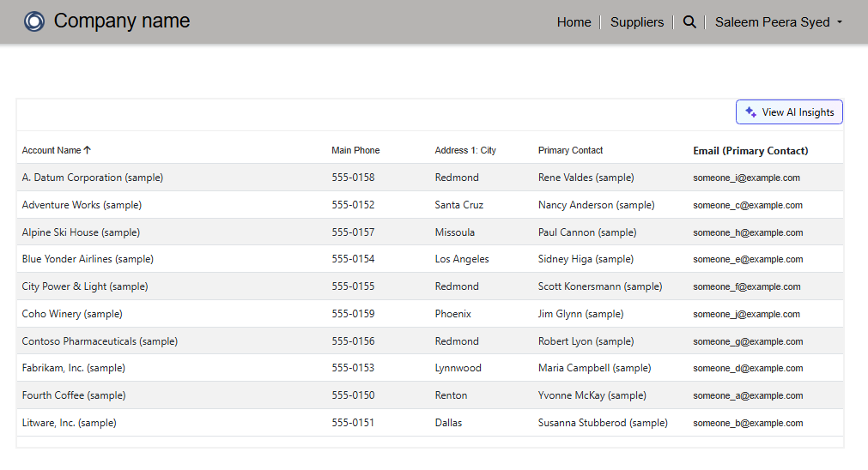This screenshot has height=470, width=868.
Task: Click phone number 555-0158
Action: (353, 178)
